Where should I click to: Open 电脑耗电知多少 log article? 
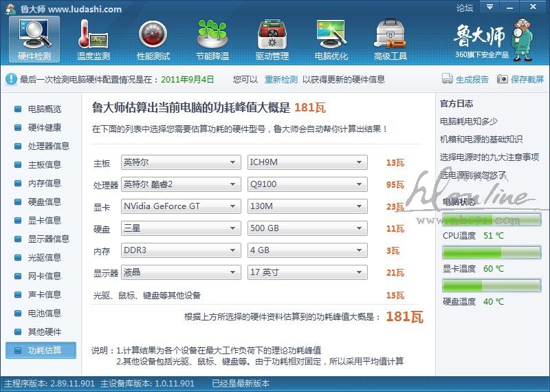(469, 121)
